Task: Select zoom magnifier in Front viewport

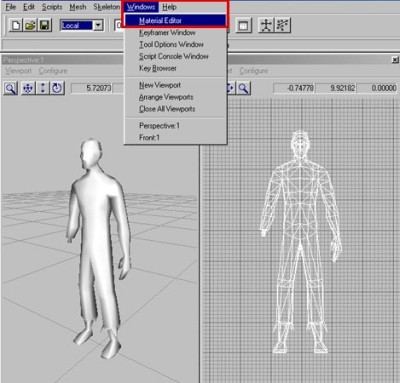Action: pos(244,89)
